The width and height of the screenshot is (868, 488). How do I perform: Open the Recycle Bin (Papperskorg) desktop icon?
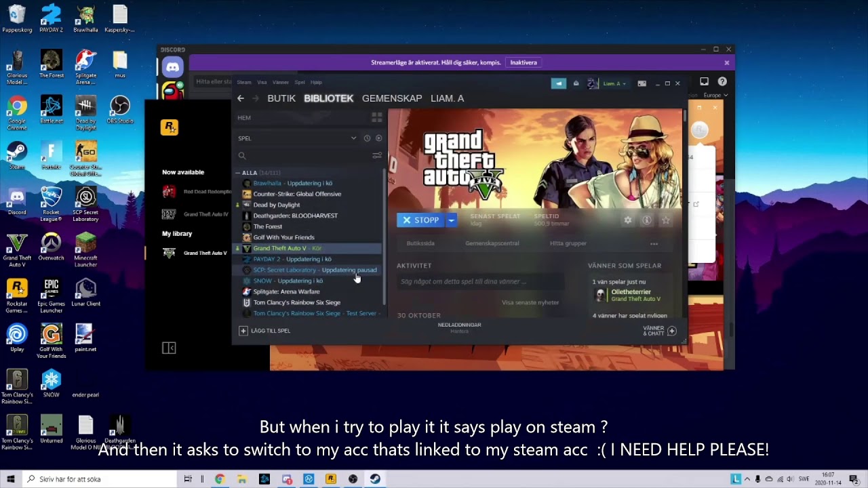tap(17, 18)
